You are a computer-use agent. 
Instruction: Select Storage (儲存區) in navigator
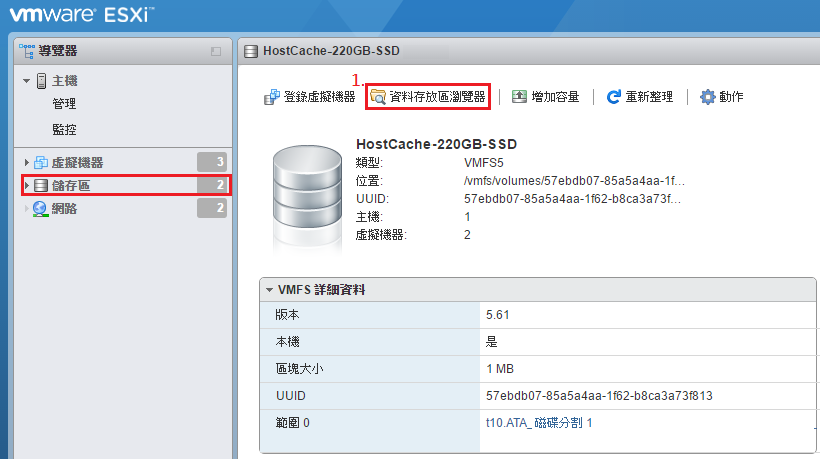pyautogui.click(x=71, y=186)
